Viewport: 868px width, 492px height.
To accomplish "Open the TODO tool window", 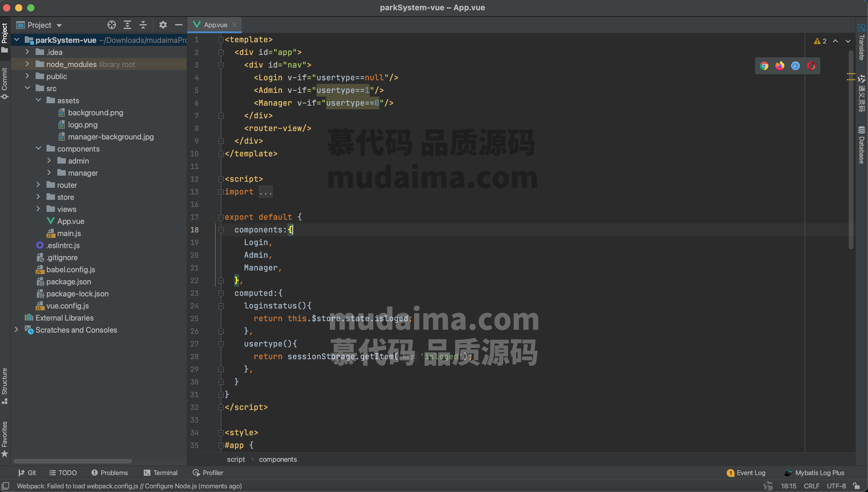I will pyautogui.click(x=63, y=473).
